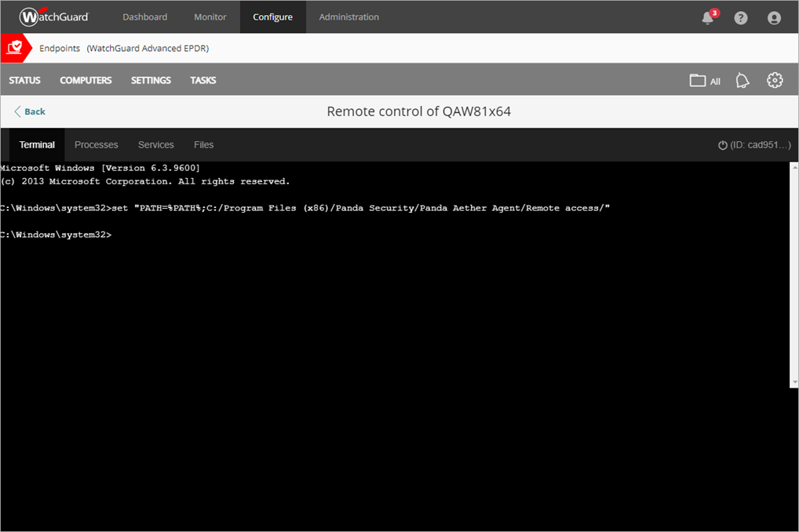Navigate to the COMPUTERS section
The width and height of the screenshot is (799, 532).
[x=86, y=79]
